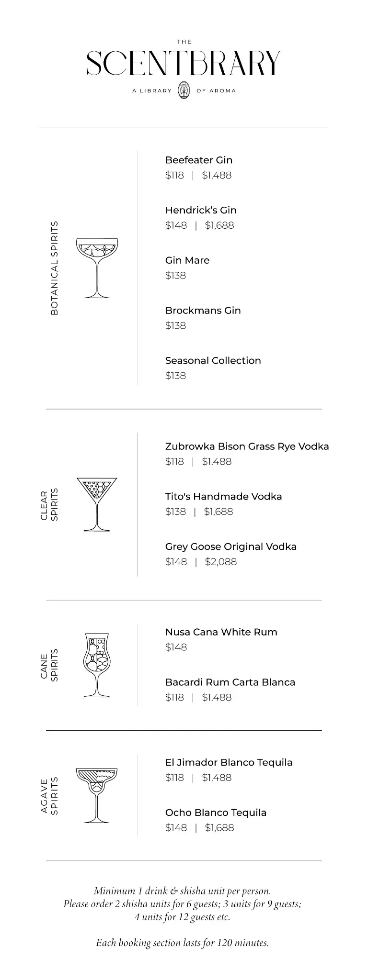Select Zubrowka Bison Grass Rye Vodka
This screenshot has width=368, height=980.
(247, 446)
